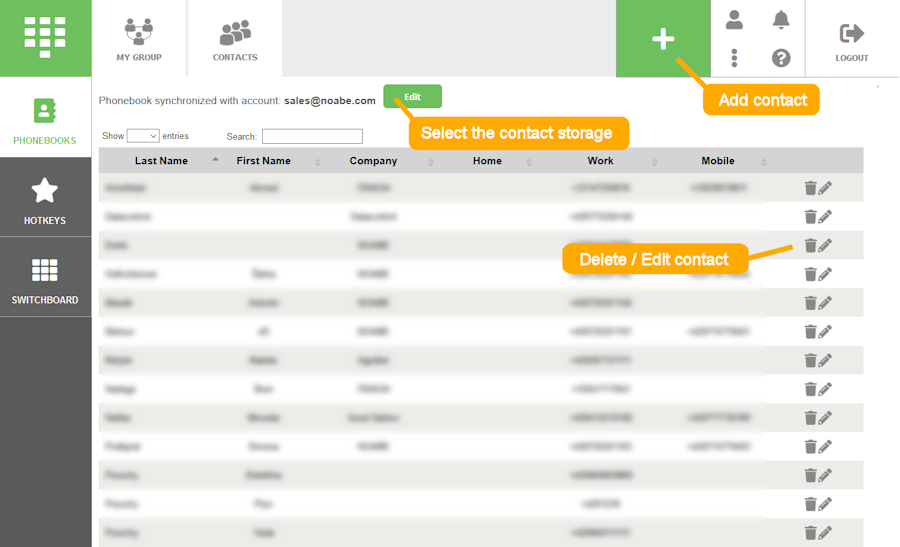The image size is (900, 547).
Task: Switch to the Contacts tab
Action: (235, 39)
